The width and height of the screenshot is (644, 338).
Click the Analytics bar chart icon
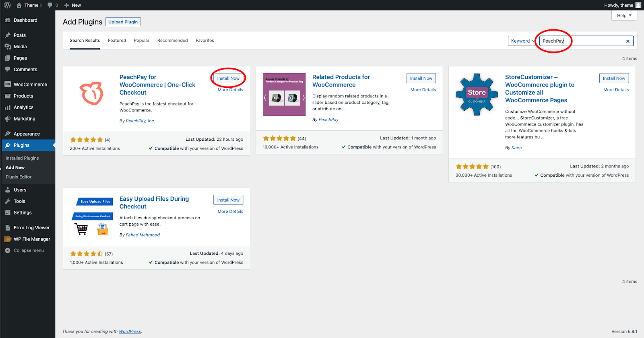click(x=8, y=107)
